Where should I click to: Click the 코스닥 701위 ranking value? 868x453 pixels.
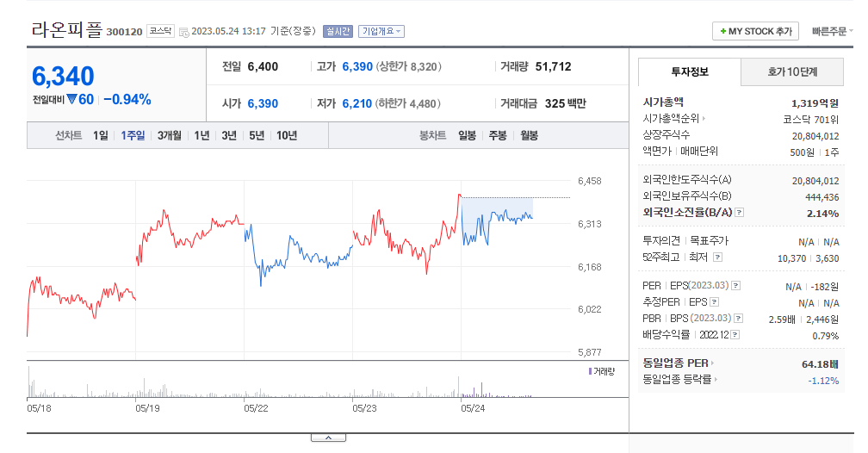(x=811, y=120)
